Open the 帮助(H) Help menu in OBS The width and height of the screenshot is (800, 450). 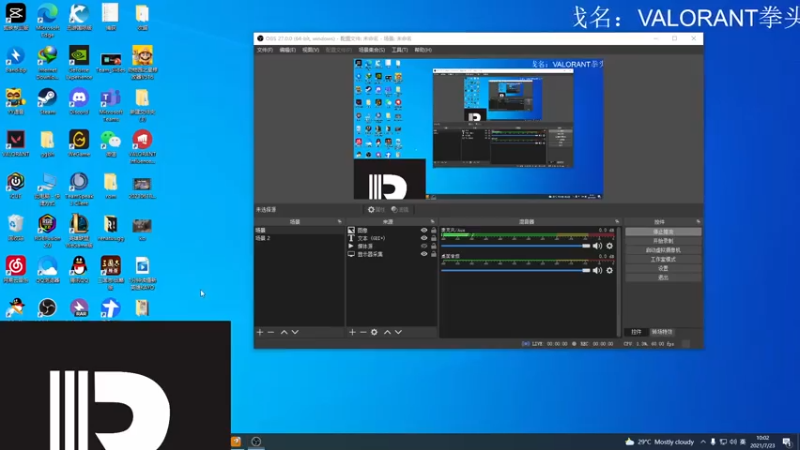(x=423, y=50)
